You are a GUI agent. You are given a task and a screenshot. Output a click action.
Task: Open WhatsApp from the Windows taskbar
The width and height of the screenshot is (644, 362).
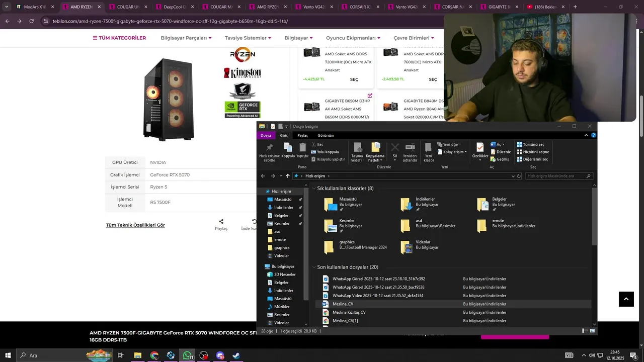tap(187, 355)
